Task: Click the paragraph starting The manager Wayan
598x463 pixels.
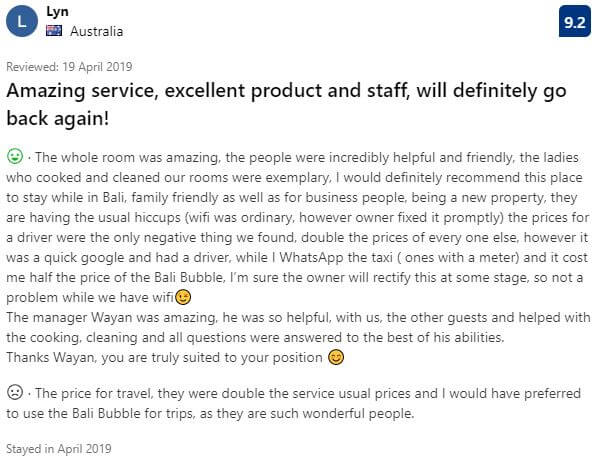Action: coord(298,327)
